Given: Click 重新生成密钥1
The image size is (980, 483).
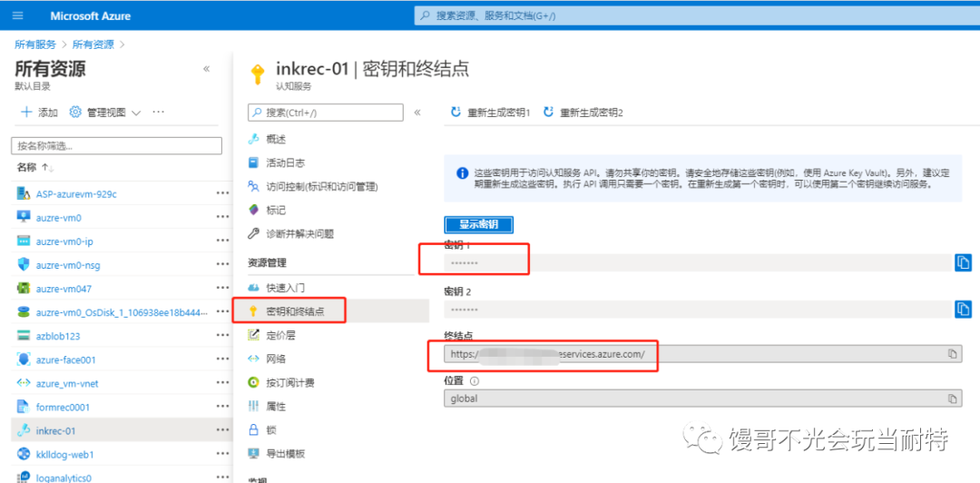Looking at the screenshot, I should pos(491,113).
